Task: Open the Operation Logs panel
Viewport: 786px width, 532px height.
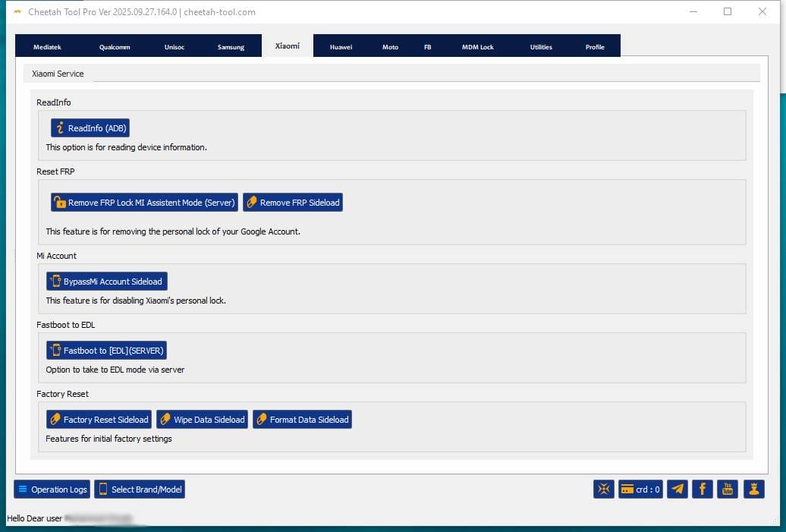Action: pos(52,490)
